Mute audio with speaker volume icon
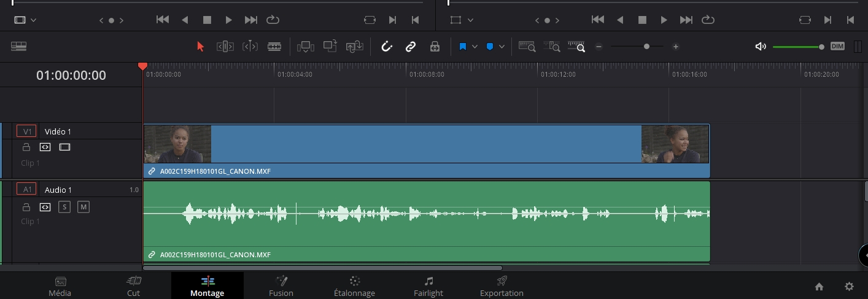This screenshot has width=868, height=299. coord(761,47)
